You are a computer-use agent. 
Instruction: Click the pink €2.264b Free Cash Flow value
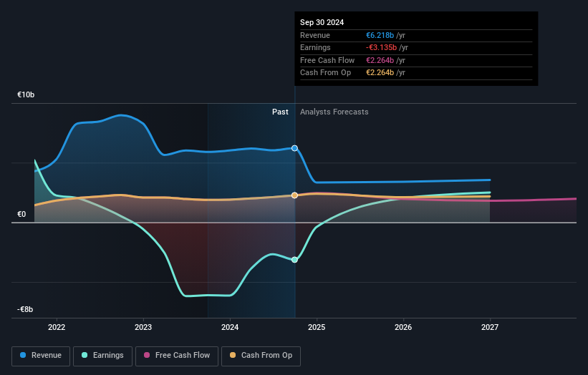(x=380, y=60)
